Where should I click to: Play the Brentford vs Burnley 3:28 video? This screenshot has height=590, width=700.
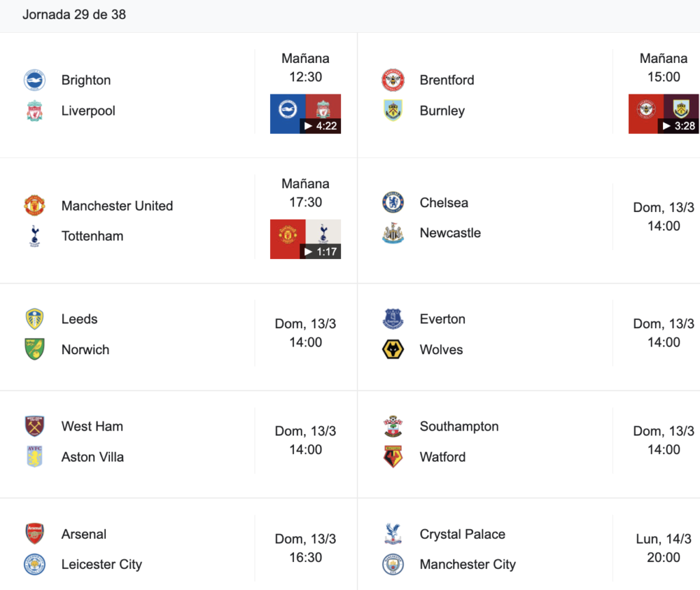coord(663,114)
